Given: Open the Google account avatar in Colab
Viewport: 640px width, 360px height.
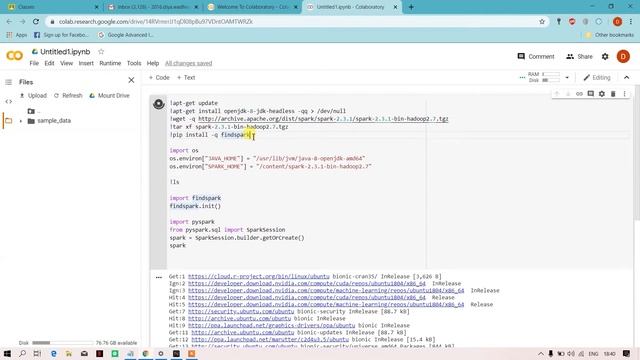Looking at the screenshot, I should pyautogui.click(x=623, y=56).
